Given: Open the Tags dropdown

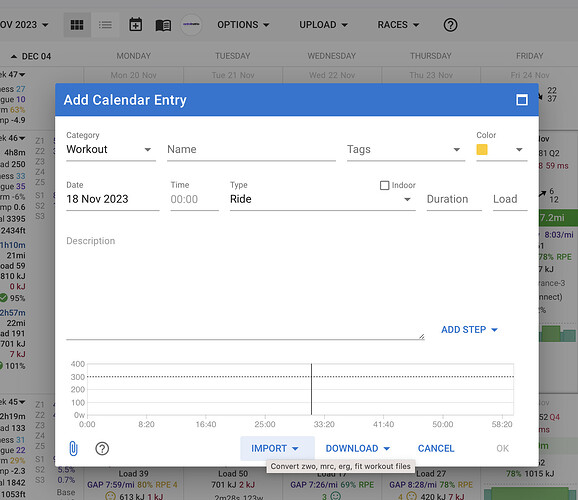Looking at the screenshot, I should coord(406,149).
